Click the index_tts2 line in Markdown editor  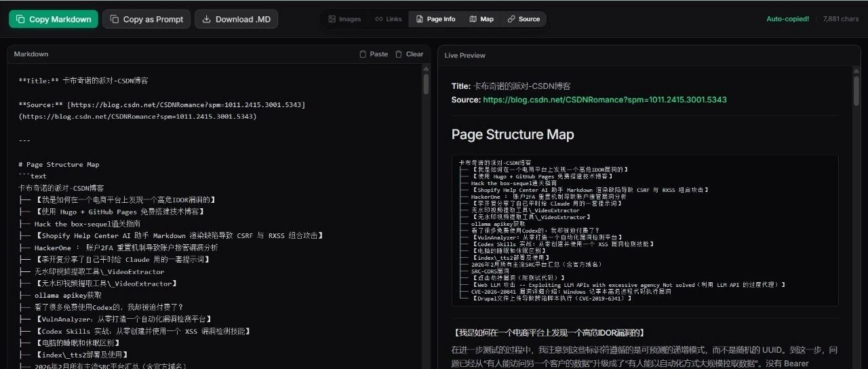73,355
